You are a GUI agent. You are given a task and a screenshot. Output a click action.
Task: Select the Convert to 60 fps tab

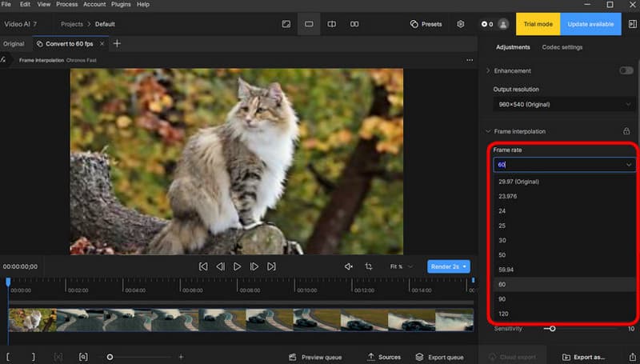tap(69, 44)
